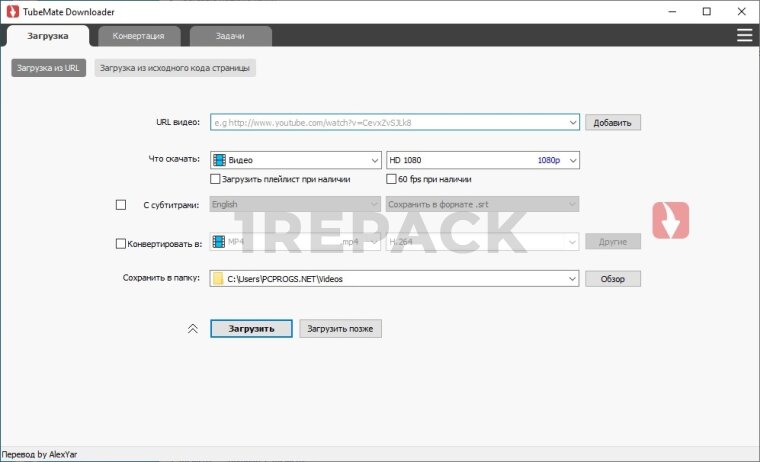This screenshot has width=760, height=462.
Task: Click the video film icon in Что скачать
Action: [219, 160]
